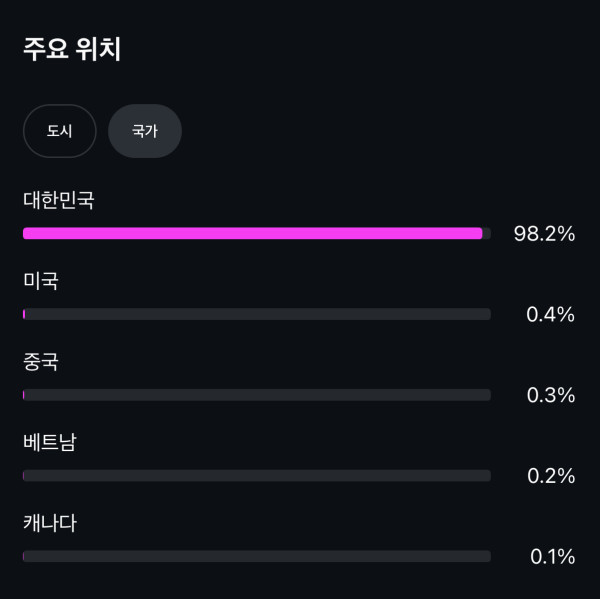Click the pink sliver on the 미국 bar
The width and height of the screenshot is (600, 599).
point(24,314)
